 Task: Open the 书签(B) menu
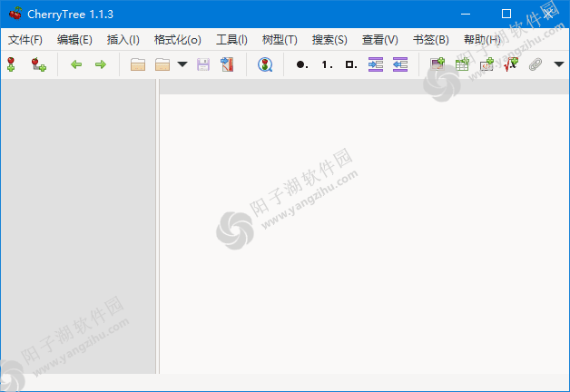[x=431, y=40]
